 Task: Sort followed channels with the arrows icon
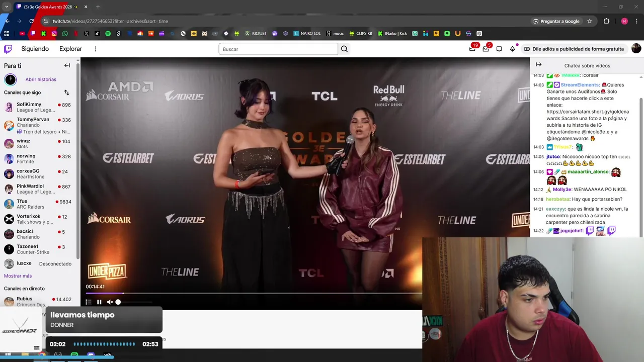point(66,93)
